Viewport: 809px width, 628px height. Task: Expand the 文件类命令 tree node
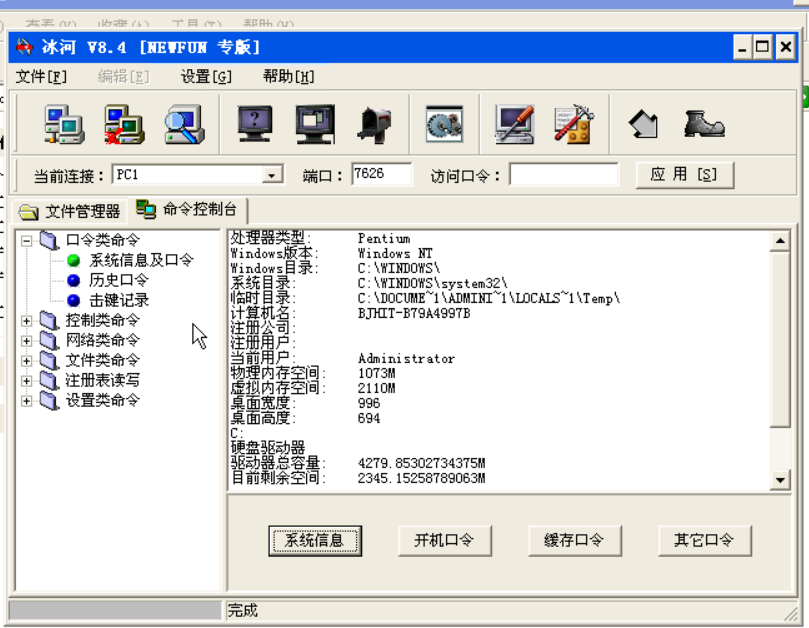click(x=26, y=361)
